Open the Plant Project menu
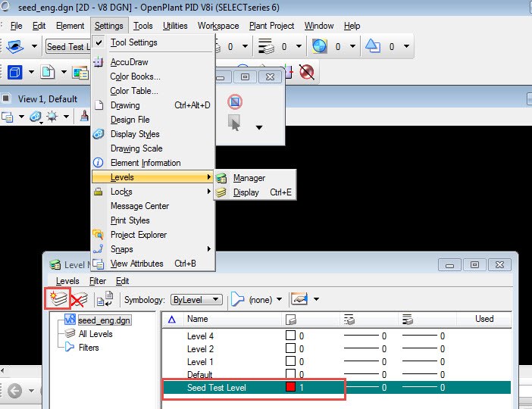Image resolution: width=532 pixels, height=409 pixels. tap(271, 26)
